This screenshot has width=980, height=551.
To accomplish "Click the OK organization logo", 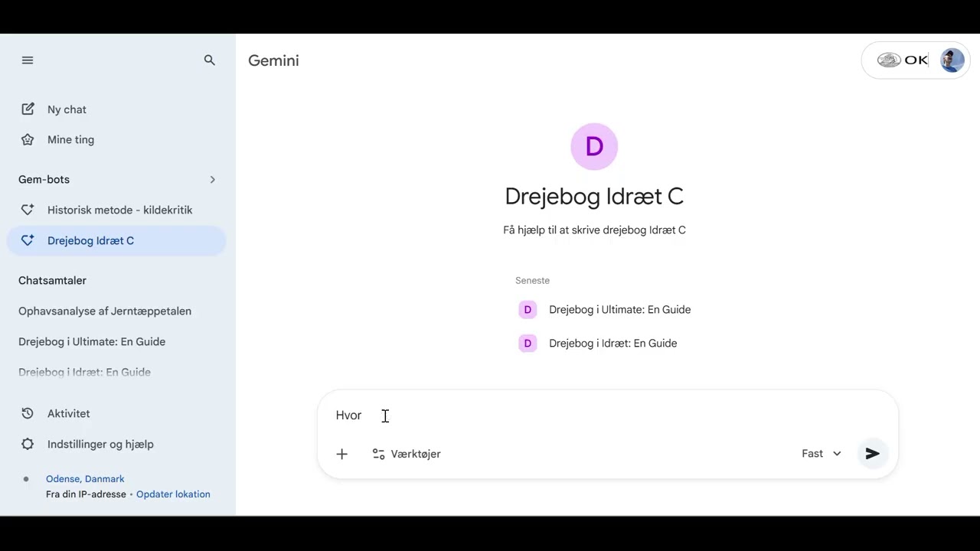I will 903,60.
